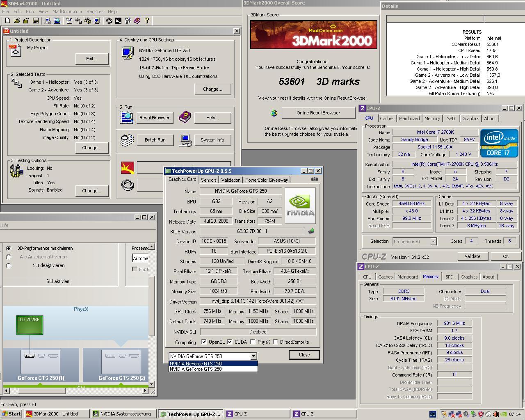Screen dimensions: 525x420
Task: Toggle the DirectCompute checkbox in GPU-Z
Action: 275,342
